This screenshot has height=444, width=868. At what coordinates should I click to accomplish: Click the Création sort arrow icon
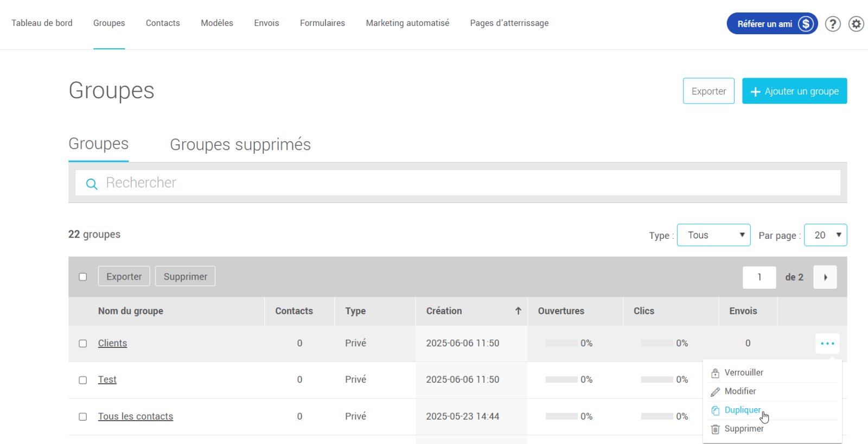[x=518, y=311]
